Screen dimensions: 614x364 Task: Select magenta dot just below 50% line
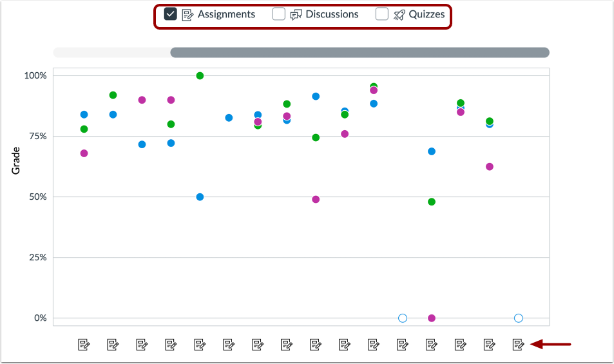pyautogui.click(x=316, y=200)
